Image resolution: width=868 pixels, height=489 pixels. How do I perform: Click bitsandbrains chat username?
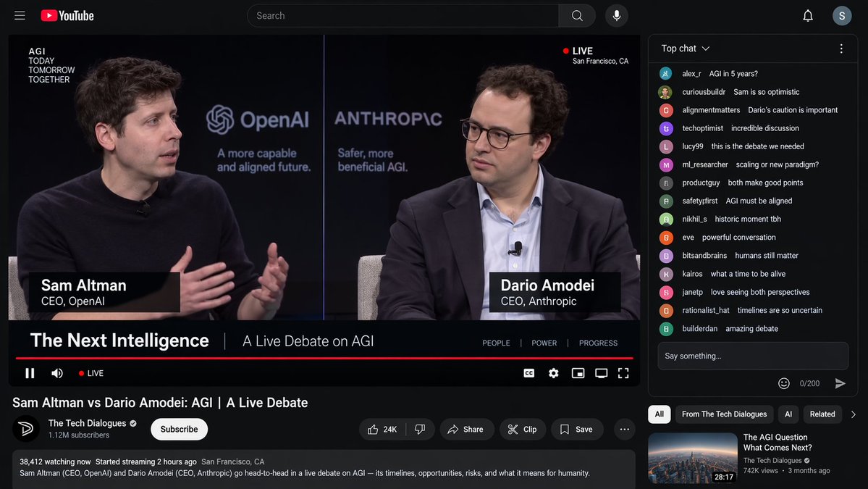(704, 256)
